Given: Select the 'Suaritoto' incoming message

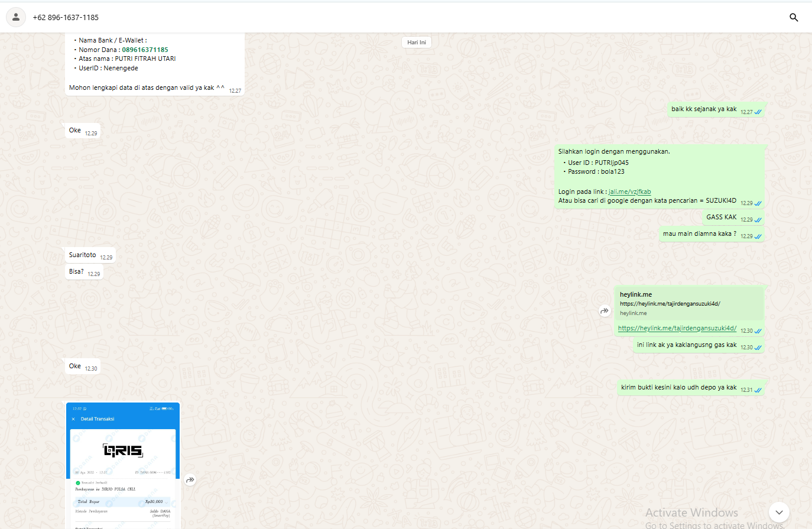Looking at the screenshot, I should coord(90,255).
